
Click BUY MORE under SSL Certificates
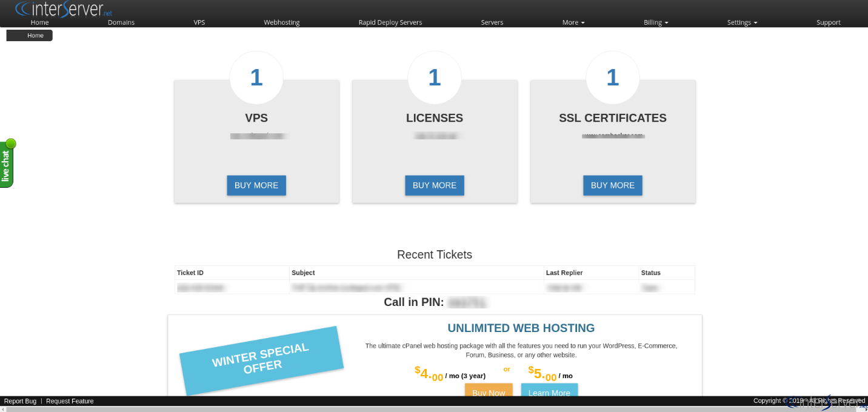click(x=613, y=185)
